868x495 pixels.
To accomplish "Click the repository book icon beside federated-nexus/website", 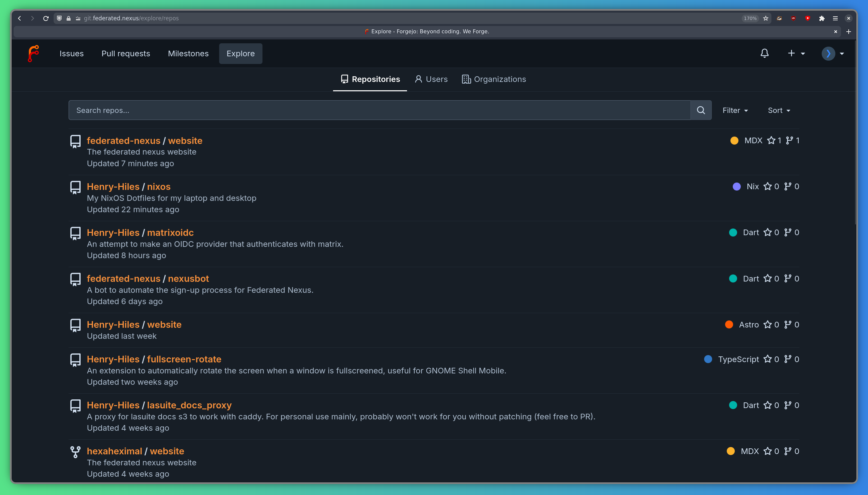I will (75, 141).
